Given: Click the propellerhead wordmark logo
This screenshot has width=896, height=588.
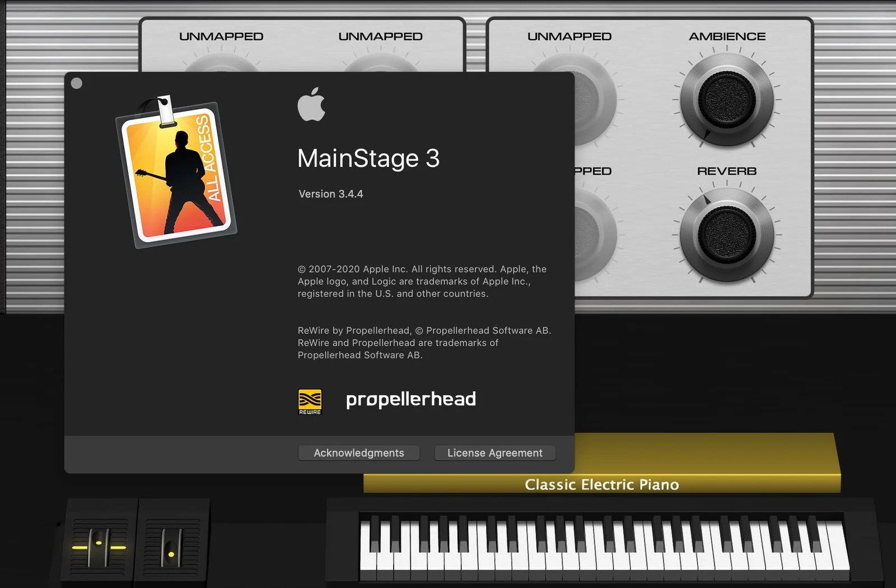Looking at the screenshot, I should pos(411,400).
